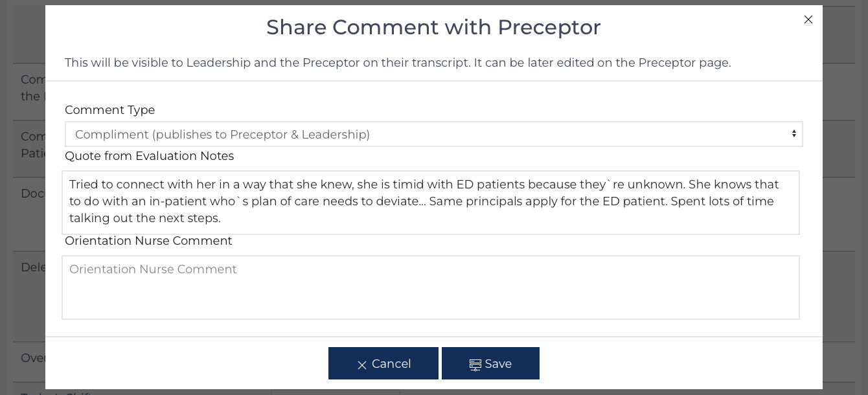Viewport: 868px width, 395px height.
Task: Click the up-down arrows of Comment Type
Action: pyautogui.click(x=794, y=134)
